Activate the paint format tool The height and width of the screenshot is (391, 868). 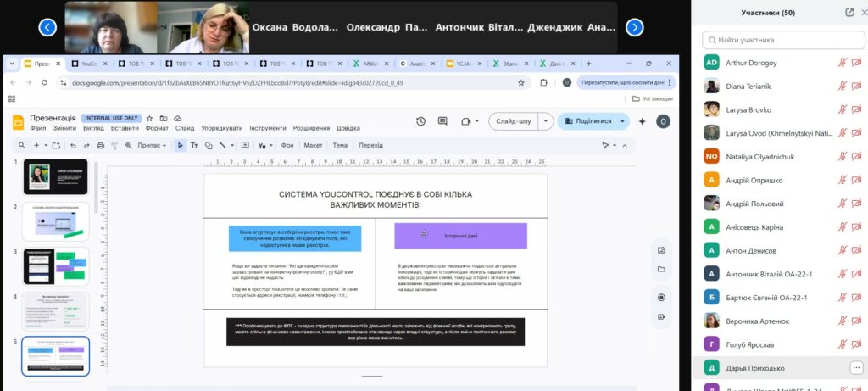[114, 145]
